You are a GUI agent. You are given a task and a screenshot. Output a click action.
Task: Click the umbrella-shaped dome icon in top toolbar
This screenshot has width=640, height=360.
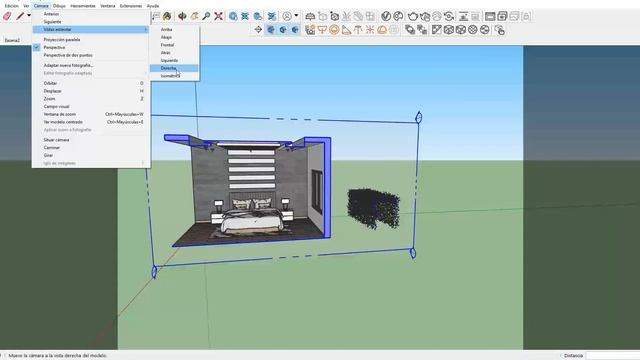pyautogui.click(x=310, y=16)
